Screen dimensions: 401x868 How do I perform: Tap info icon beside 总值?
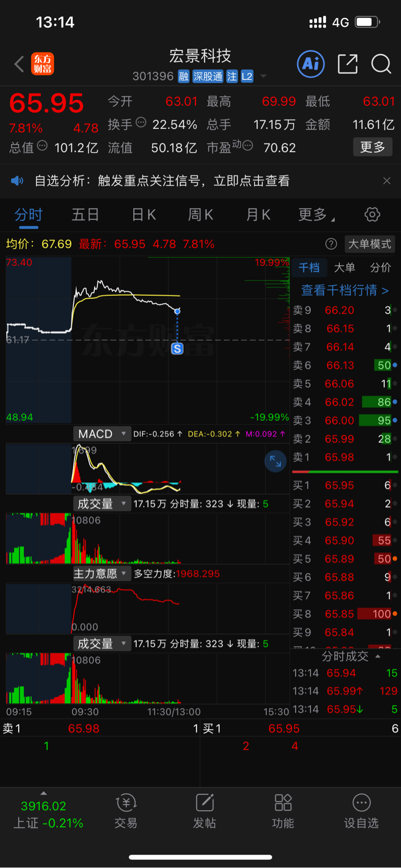(42, 146)
